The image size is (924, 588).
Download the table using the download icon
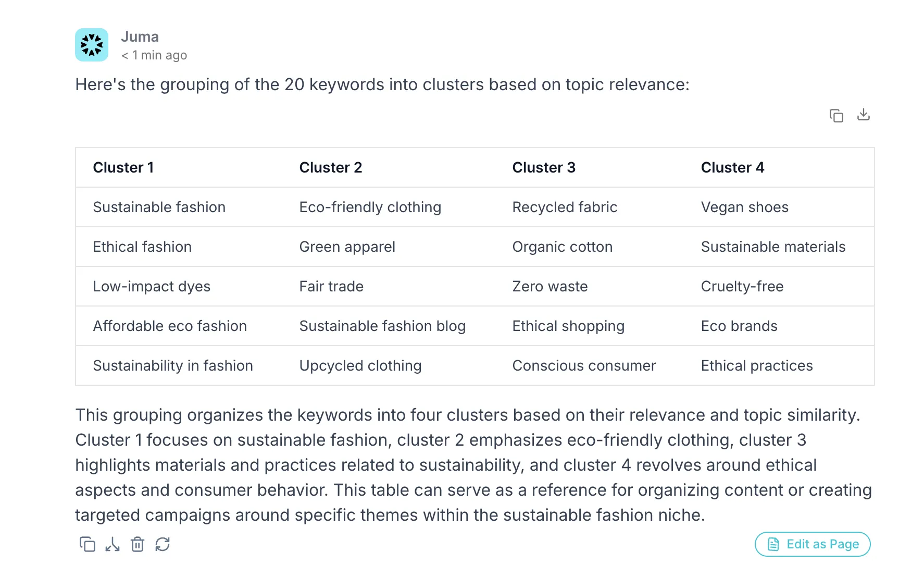pos(863,115)
